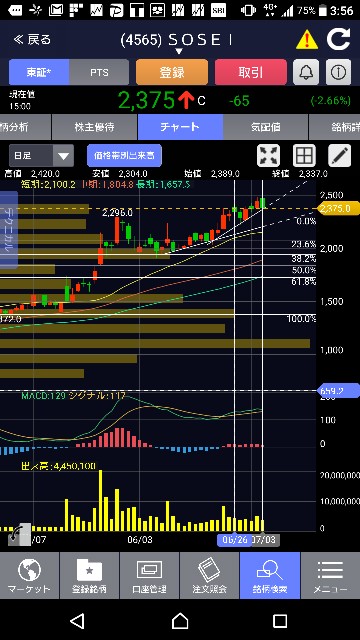Tap the 長期:1,657.5 moving average label
The width and height of the screenshot is (360, 640).
[164, 184]
